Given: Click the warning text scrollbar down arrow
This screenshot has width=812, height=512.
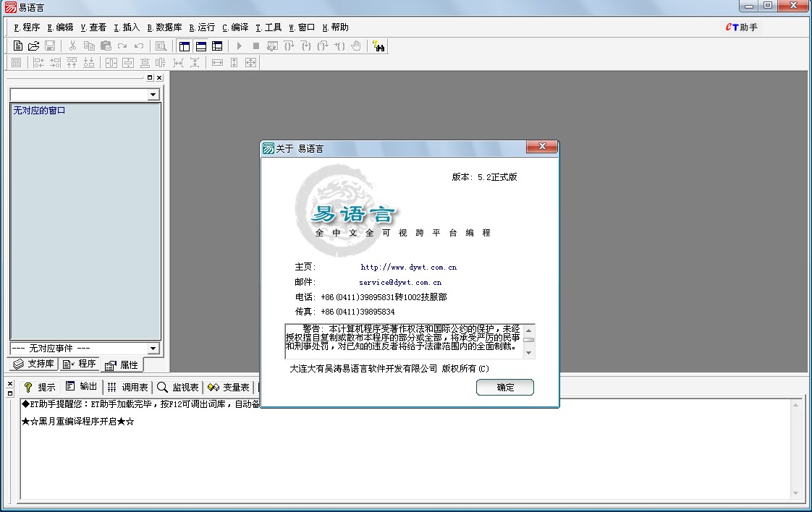Looking at the screenshot, I should (529, 353).
